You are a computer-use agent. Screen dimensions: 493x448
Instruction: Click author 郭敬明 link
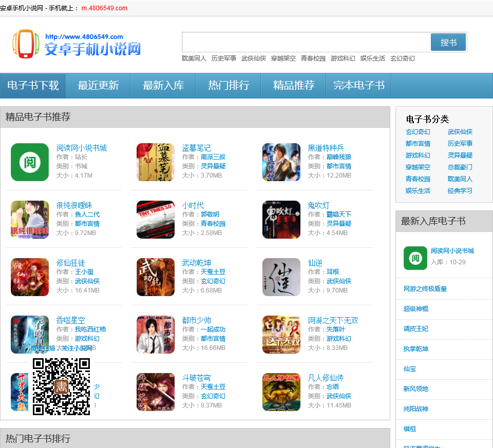coord(210,215)
